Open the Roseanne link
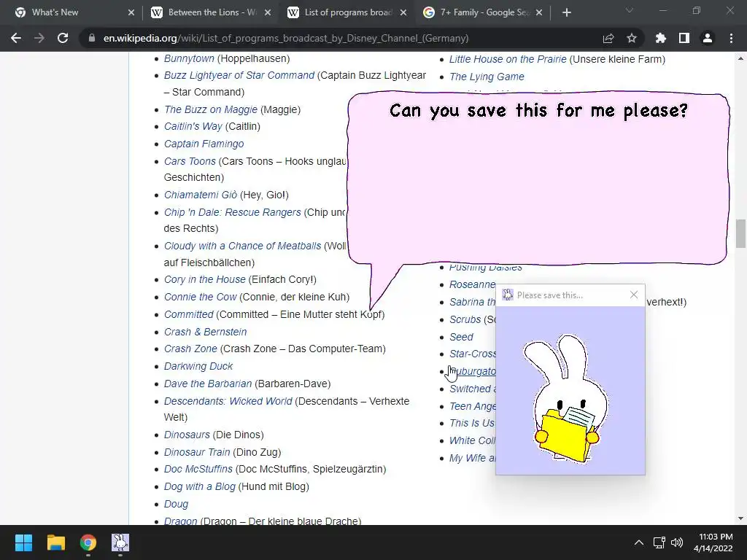 tap(472, 284)
